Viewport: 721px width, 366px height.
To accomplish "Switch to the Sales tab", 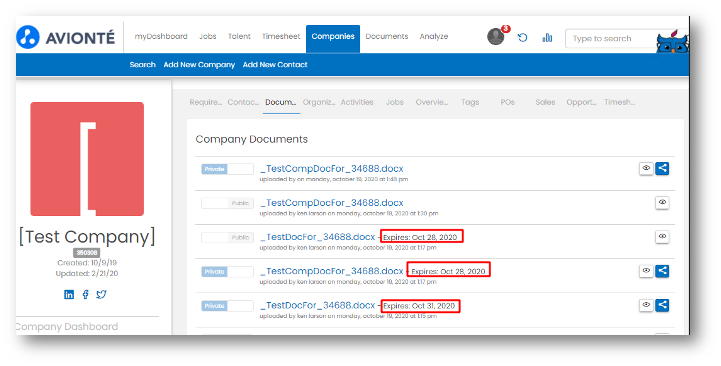I will (x=545, y=102).
